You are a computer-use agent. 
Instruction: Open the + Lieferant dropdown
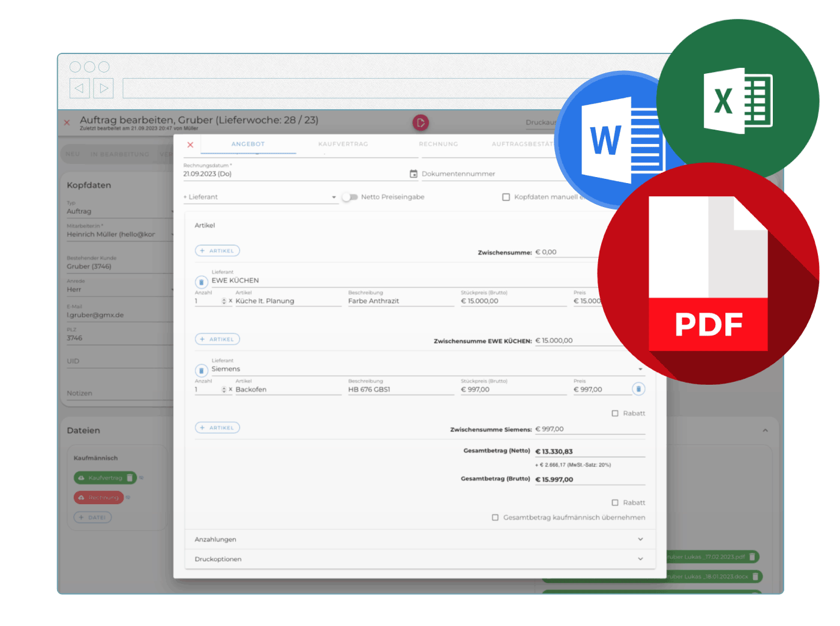pos(260,197)
